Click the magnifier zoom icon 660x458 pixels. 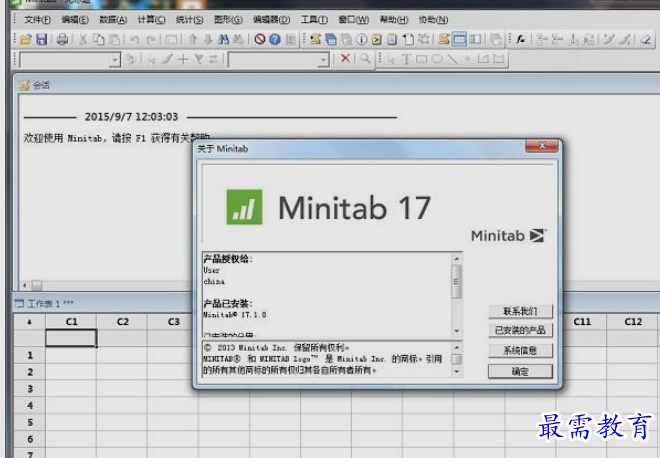pyautogui.click(x=365, y=59)
